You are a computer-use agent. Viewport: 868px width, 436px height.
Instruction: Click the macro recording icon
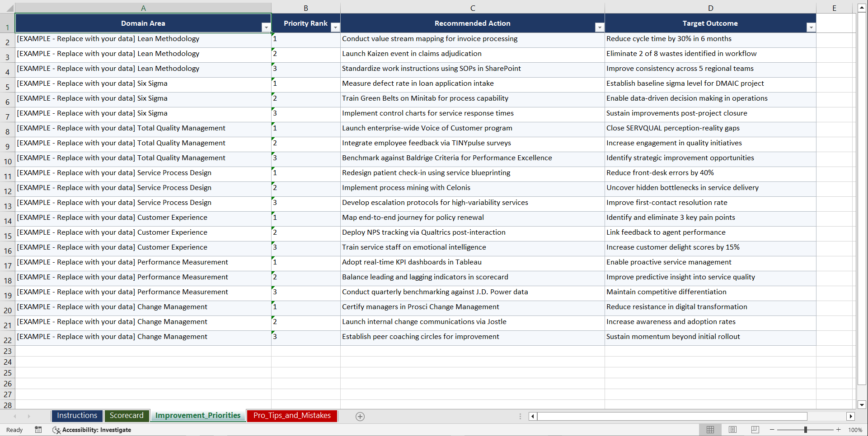[x=38, y=430]
